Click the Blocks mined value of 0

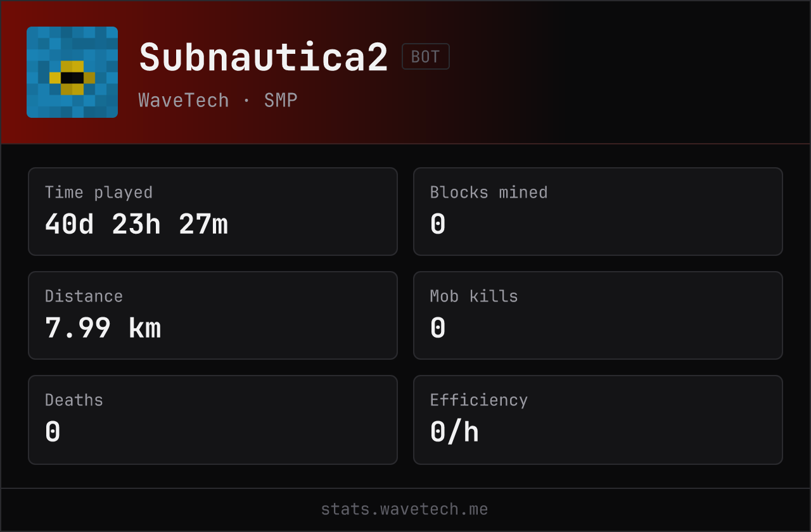coord(438,224)
